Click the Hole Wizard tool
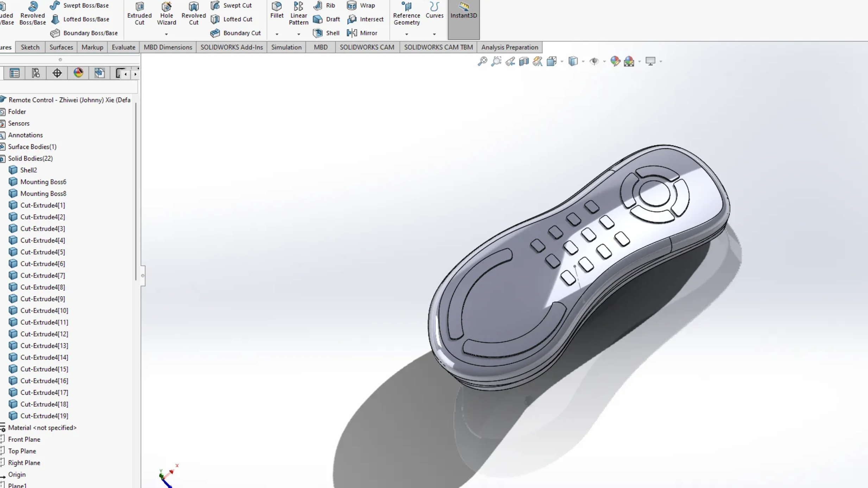The height and width of the screenshot is (488, 868). coord(166,13)
